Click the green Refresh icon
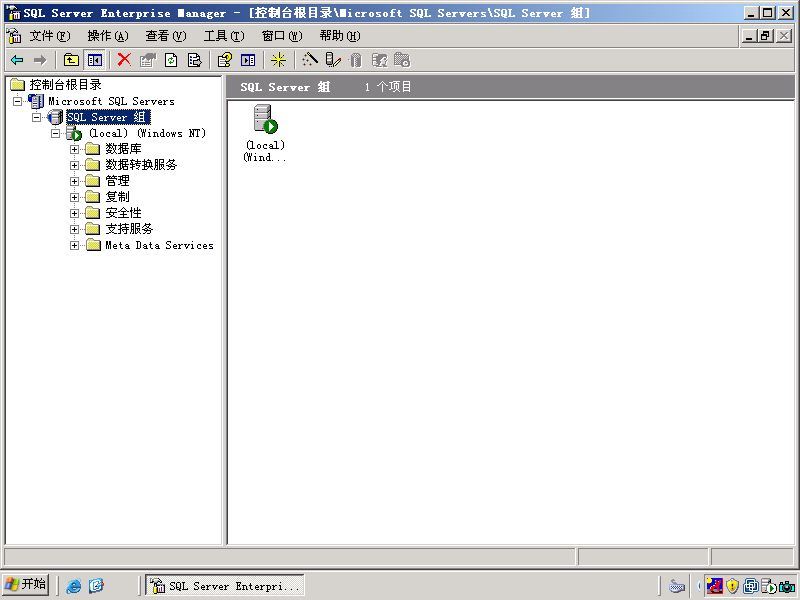 [x=171, y=60]
